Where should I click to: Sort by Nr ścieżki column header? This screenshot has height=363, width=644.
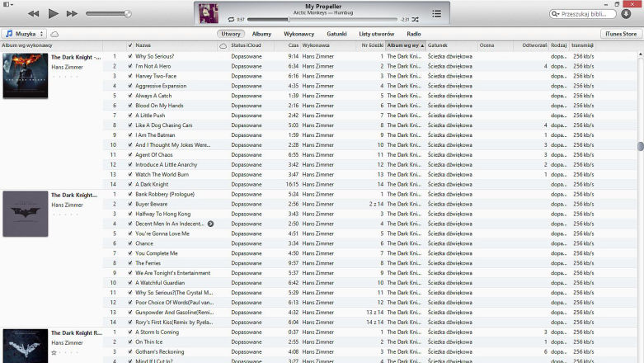coord(373,45)
